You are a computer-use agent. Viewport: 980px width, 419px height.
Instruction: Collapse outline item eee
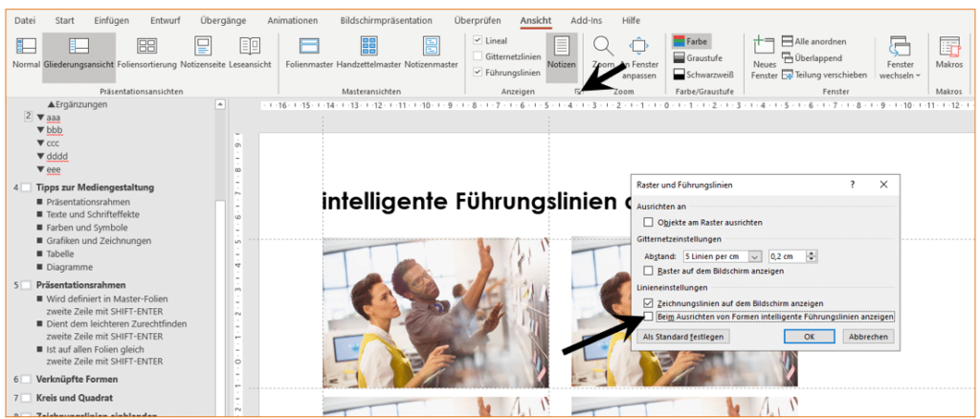pos(40,169)
